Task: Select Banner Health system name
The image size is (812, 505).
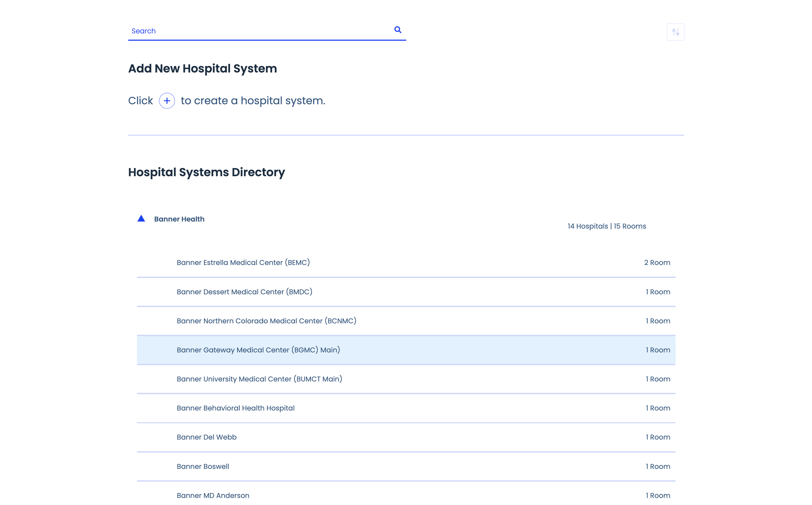Action: (x=179, y=219)
